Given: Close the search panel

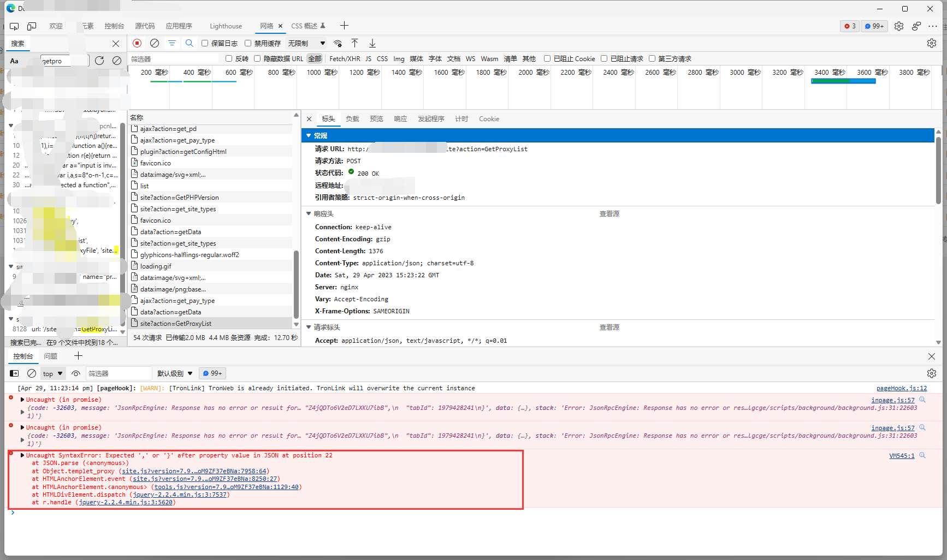Looking at the screenshot, I should [116, 44].
